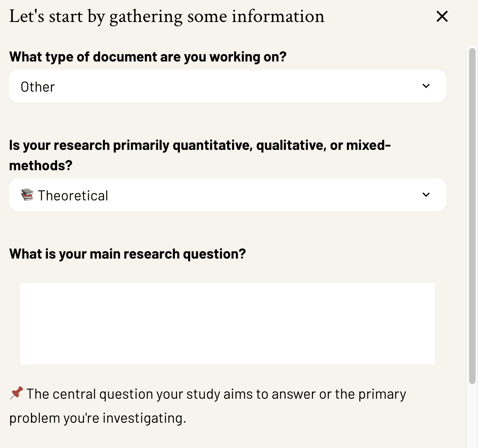Focus the main research question text box
Screen dimensions: 478x448
228,323
